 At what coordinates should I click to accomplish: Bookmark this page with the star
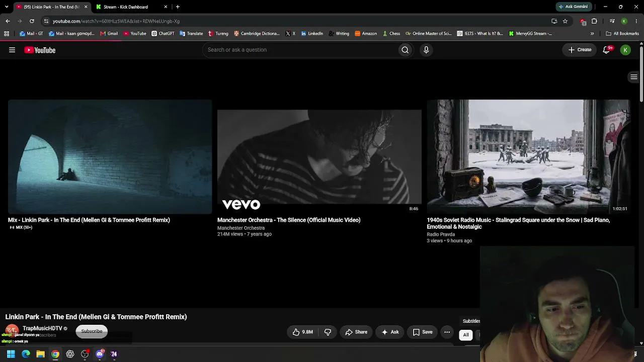(565, 21)
